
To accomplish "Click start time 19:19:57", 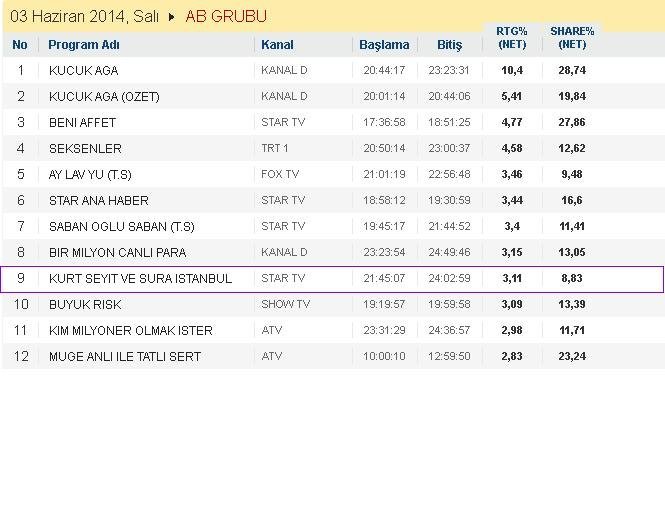I will (384, 304).
